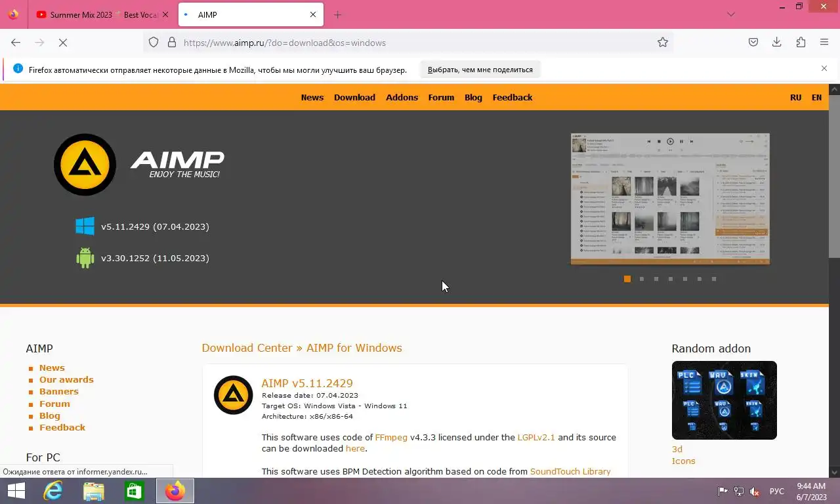
Task: Select the sixth slideshow dot
Action: pos(700,279)
